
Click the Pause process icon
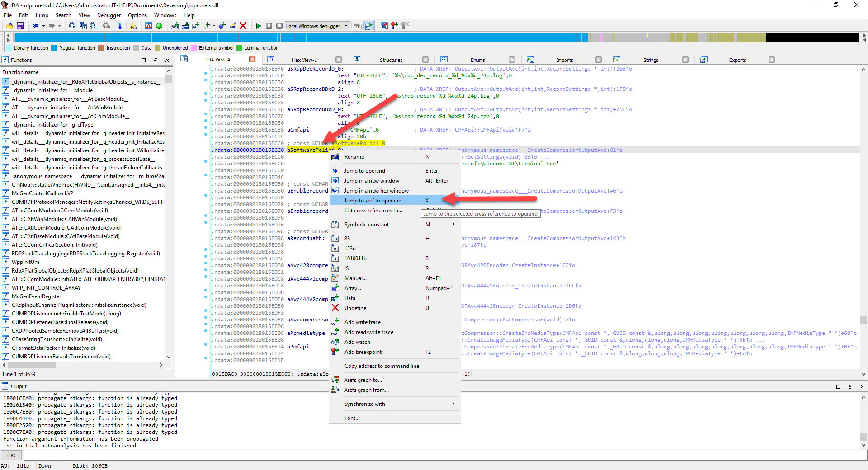coord(269,26)
